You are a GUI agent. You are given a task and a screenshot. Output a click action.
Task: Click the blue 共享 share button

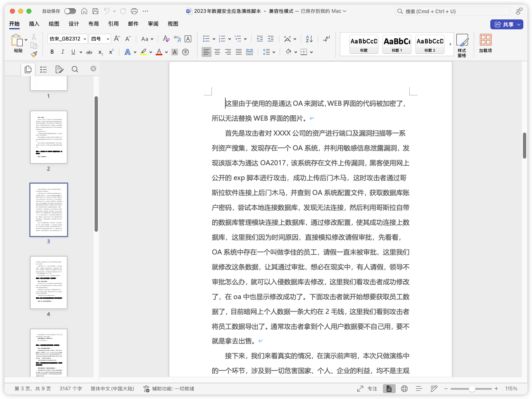(x=507, y=24)
